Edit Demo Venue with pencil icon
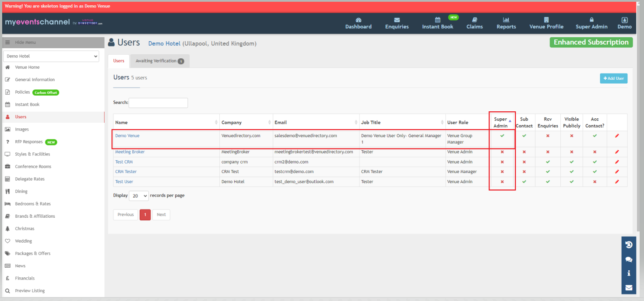This screenshot has width=644, height=301. tap(617, 136)
